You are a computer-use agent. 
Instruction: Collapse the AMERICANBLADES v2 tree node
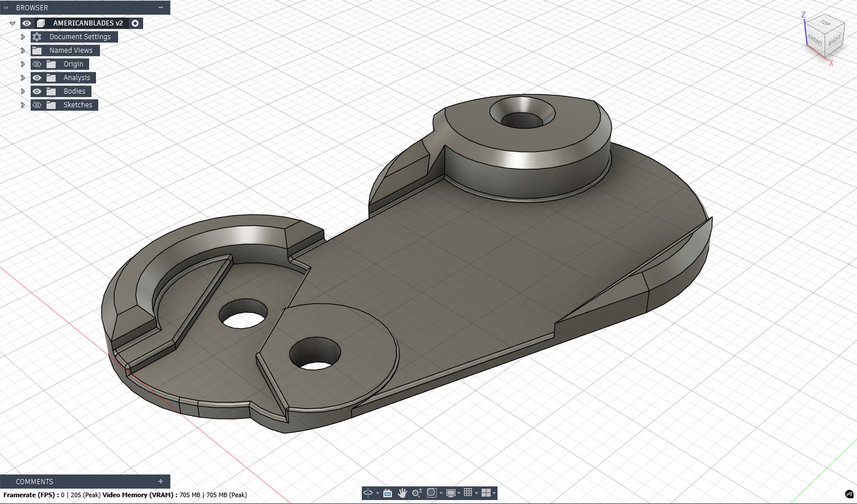tap(12, 23)
